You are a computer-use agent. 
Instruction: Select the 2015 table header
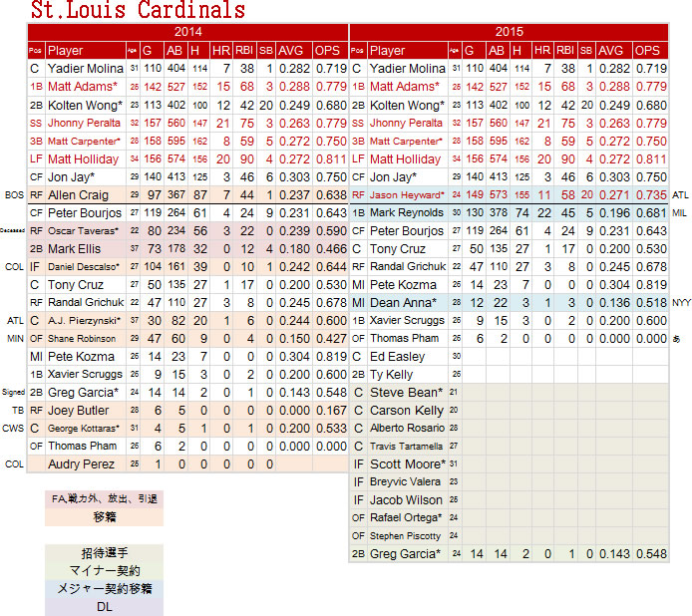[x=509, y=32]
